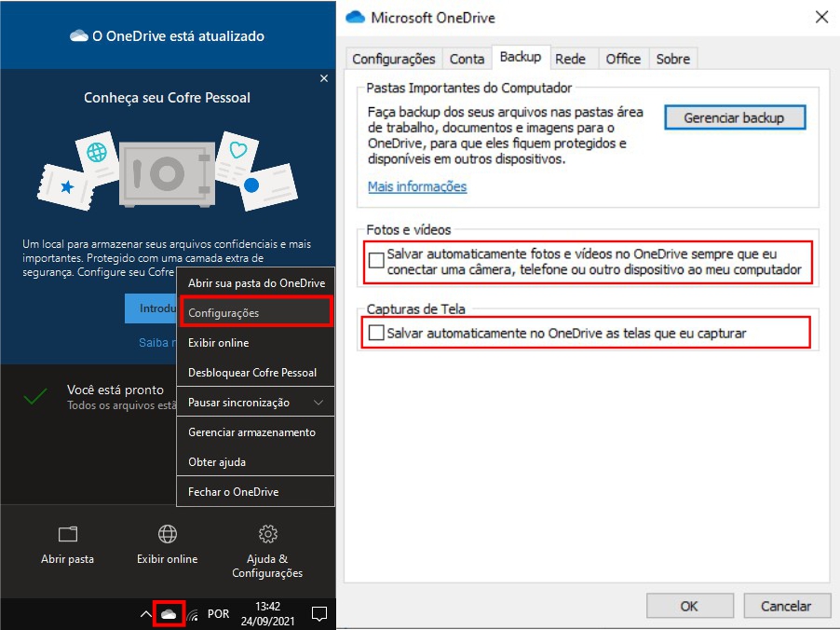Image resolution: width=840 pixels, height=630 pixels.
Task: Click the OneDrive cloud icon in the flyout header
Action: pos(79,36)
